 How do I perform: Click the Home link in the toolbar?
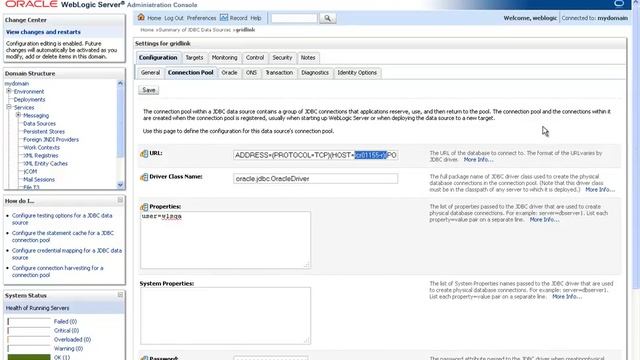click(x=154, y=18)
